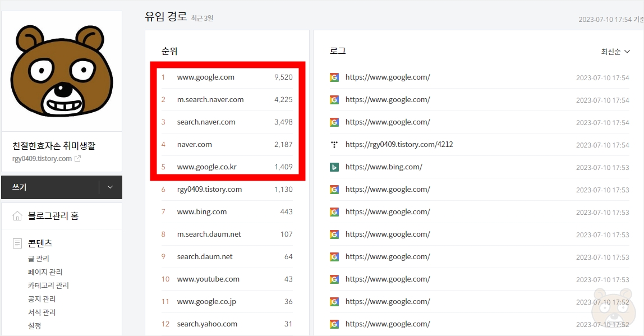644x336 pixels.
Task: Select rank 9 search.daum.net row
Action: click(x=227, y=257)
